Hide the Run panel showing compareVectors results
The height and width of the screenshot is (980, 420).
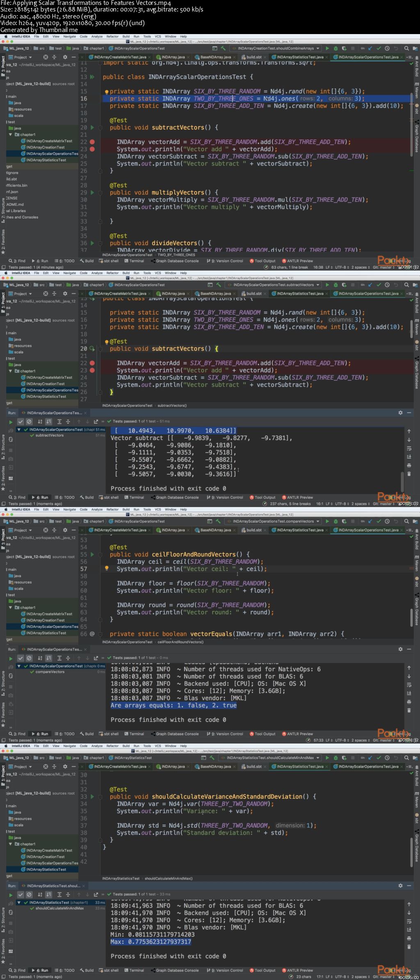click(x=409, y=649)
